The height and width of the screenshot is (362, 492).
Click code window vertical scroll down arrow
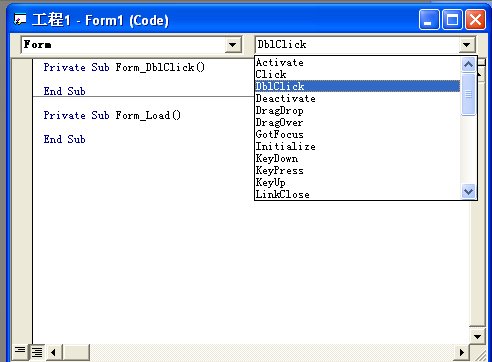point(477,337)
